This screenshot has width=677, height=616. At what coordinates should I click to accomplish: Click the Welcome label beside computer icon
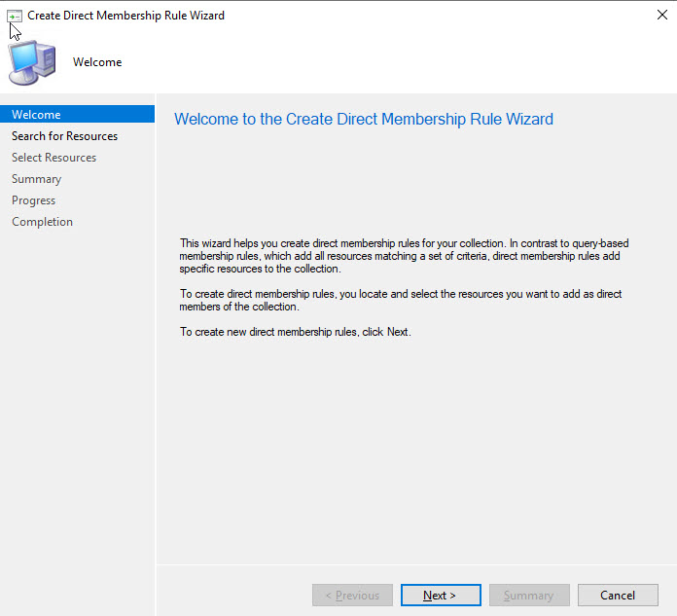(97, 62)
